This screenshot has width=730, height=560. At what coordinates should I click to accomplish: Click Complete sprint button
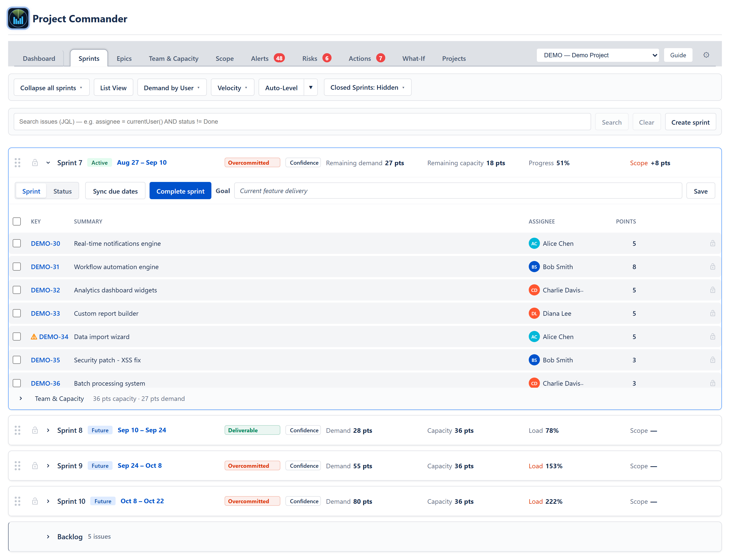click(180, 191)
